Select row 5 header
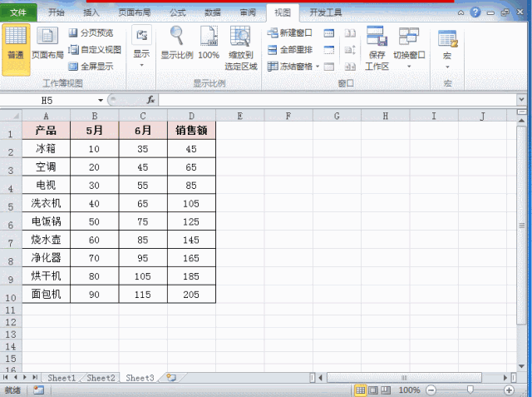 (11, 203)
